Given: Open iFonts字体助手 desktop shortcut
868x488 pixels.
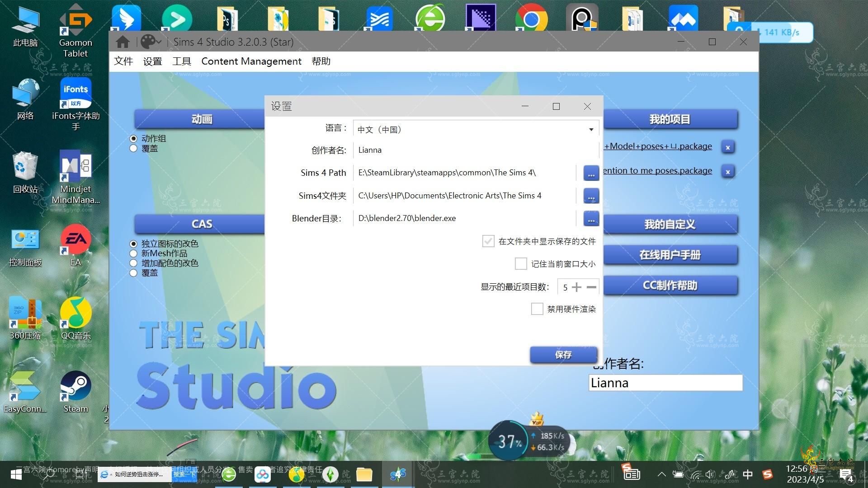Looking at the screenshot, I should click(75, 104).
